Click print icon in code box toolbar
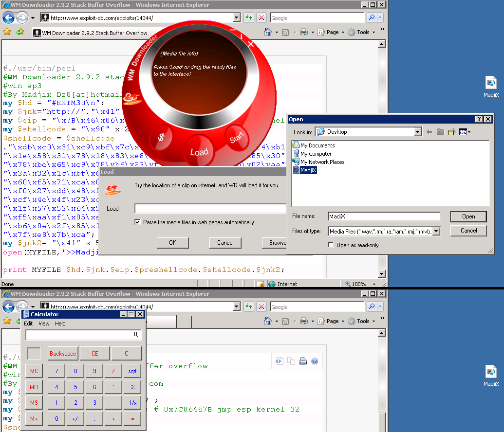This screenshot has width=504, height=432. pyautogui.click(x=303, y=361)
